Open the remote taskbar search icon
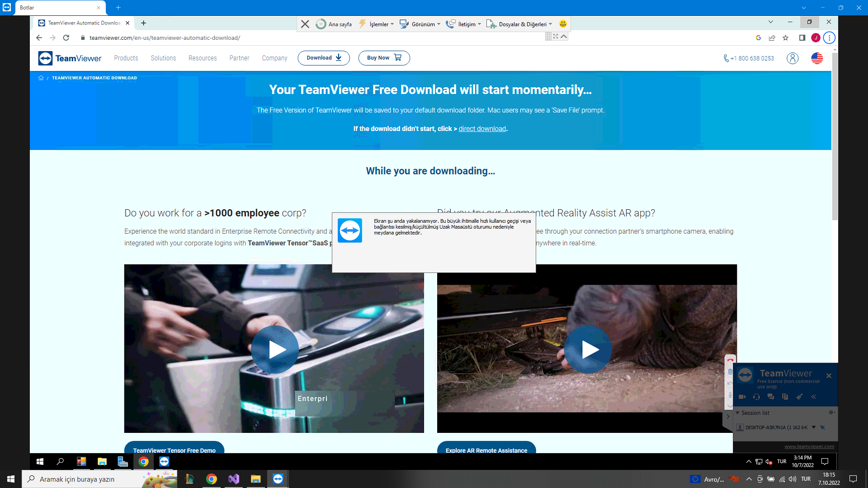Viewport: 868px width, 488px height. point(60,461)
